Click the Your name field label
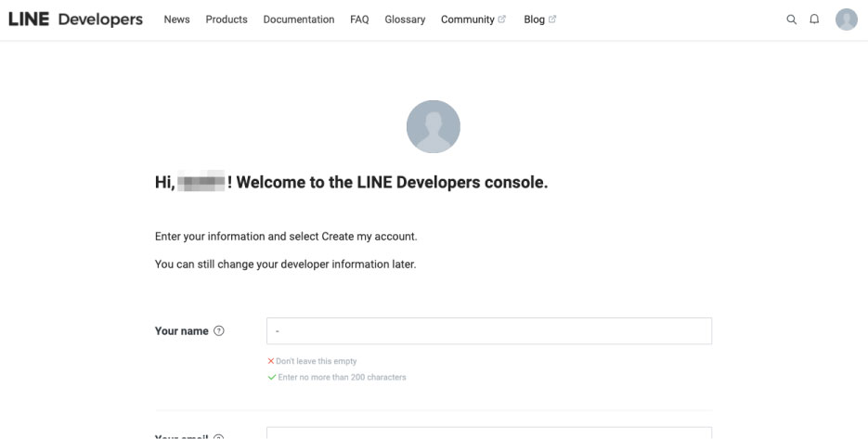This screenshot has width=868, height=439. point(182,331)
